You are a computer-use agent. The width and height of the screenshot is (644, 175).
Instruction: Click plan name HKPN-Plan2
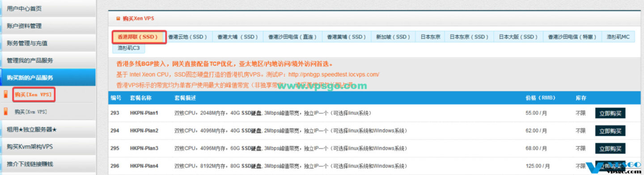144,131
